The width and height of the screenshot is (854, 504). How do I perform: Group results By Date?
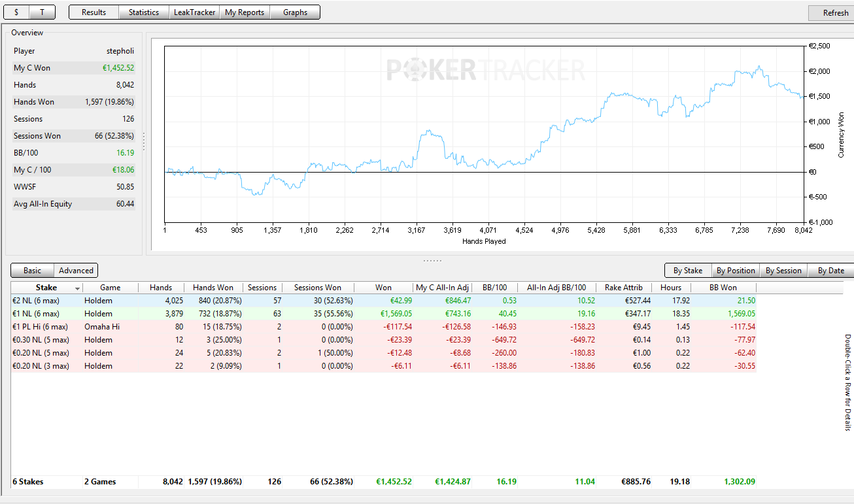pyautogui.click(x=830, y=271)
